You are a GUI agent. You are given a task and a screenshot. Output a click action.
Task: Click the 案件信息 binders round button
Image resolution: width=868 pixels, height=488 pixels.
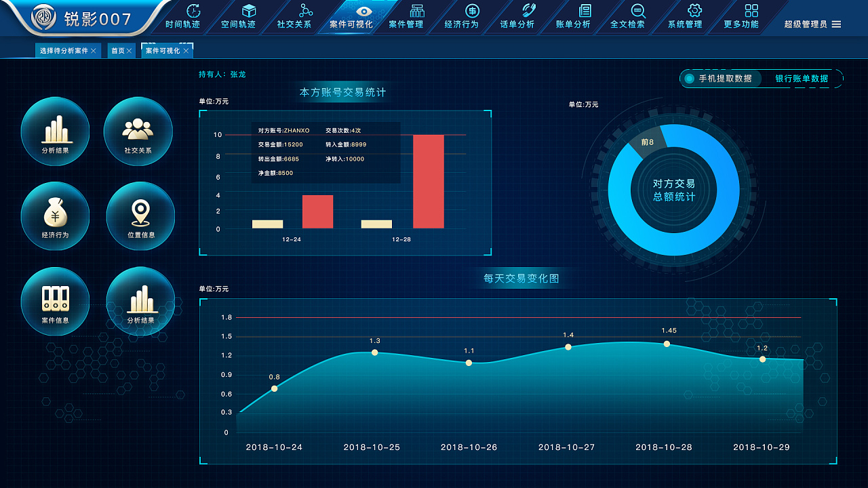55,301
